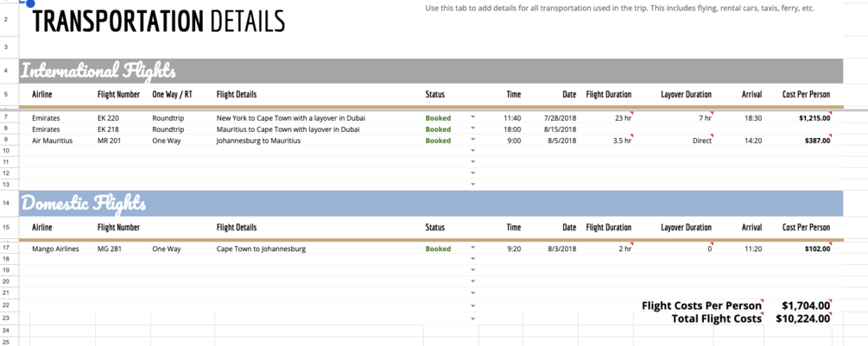Viewport: 868px width, 346px height.
Task: Select the Total Flight Costs value $10,224.00
Action: coord(802,318)
